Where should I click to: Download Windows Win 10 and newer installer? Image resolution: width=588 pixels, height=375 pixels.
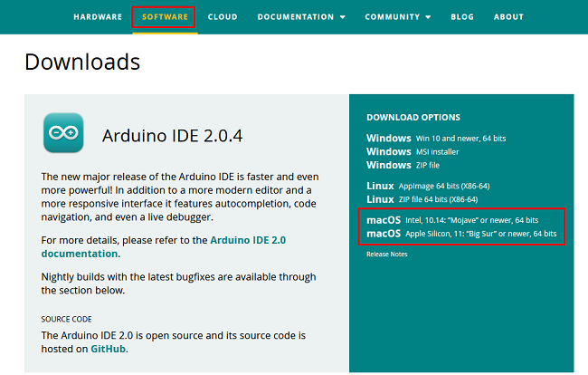(436, 138)
